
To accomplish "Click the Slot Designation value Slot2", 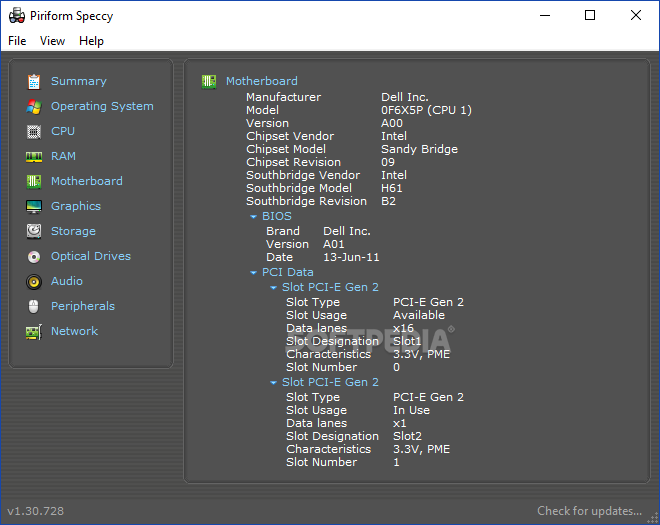I will pyautogui.click(x=407, y=436).
